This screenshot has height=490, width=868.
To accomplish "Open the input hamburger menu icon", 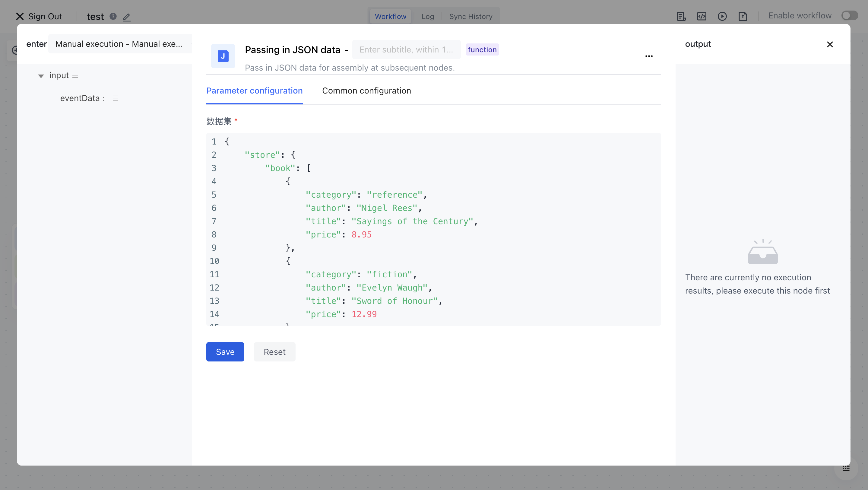I will coord(75,75).
